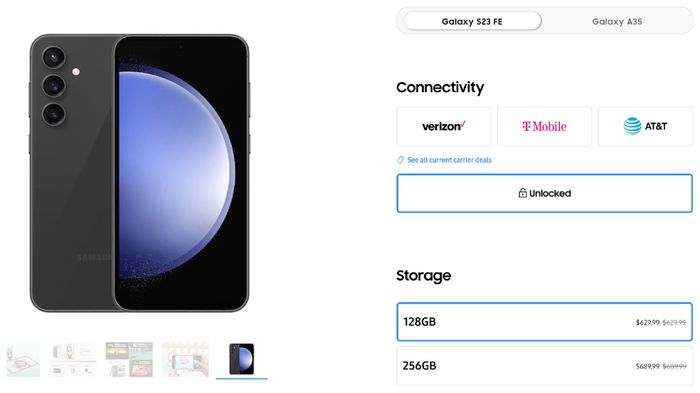Pick the AT&T globe logo option
This screenshot has height=393, width=700.
point(645,126)
